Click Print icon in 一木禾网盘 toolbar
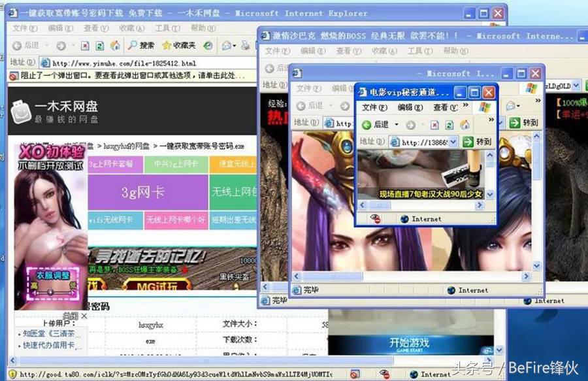 click(x=246, y=46)
